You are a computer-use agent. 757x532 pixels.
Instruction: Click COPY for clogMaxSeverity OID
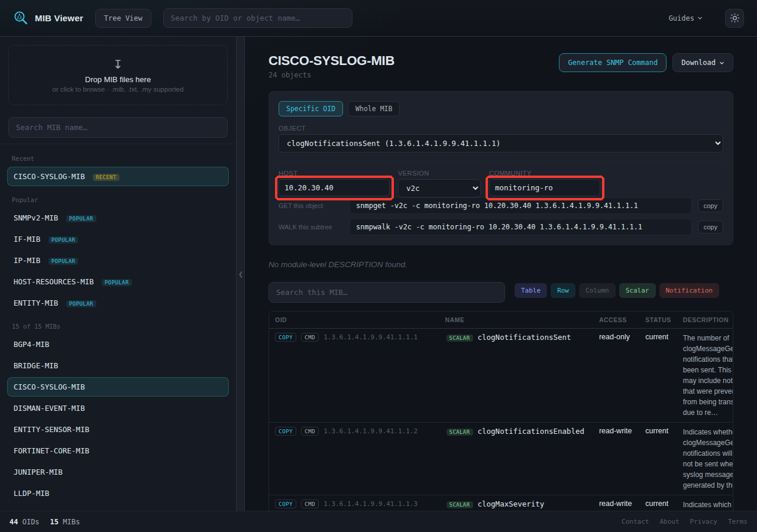[286, 504]
